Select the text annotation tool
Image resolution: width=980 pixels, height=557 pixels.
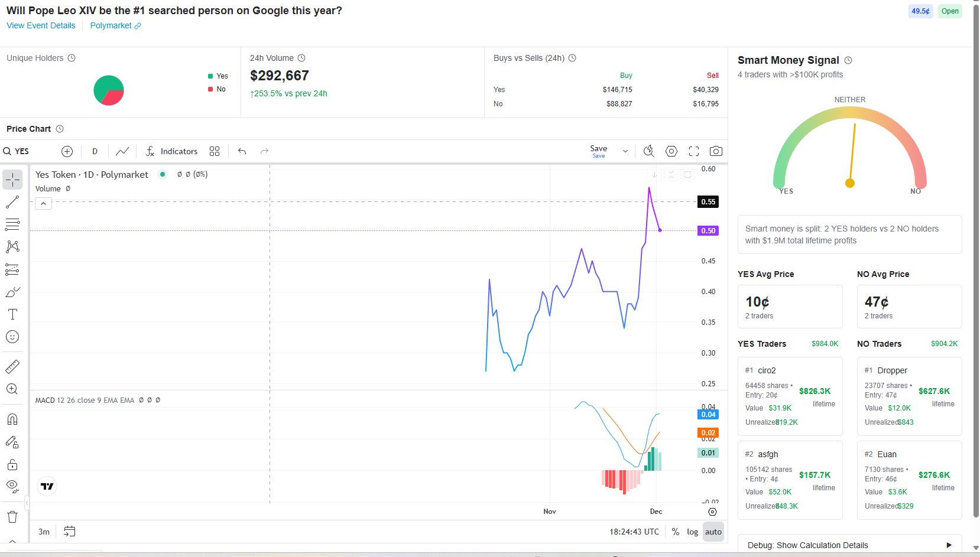pos(12,314)
